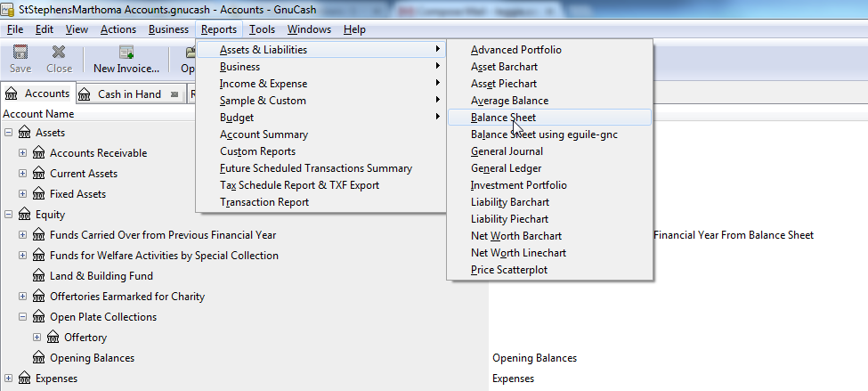Click the bank icon beside Opening Balances account

pyautogui.click(x=39, y=358)
